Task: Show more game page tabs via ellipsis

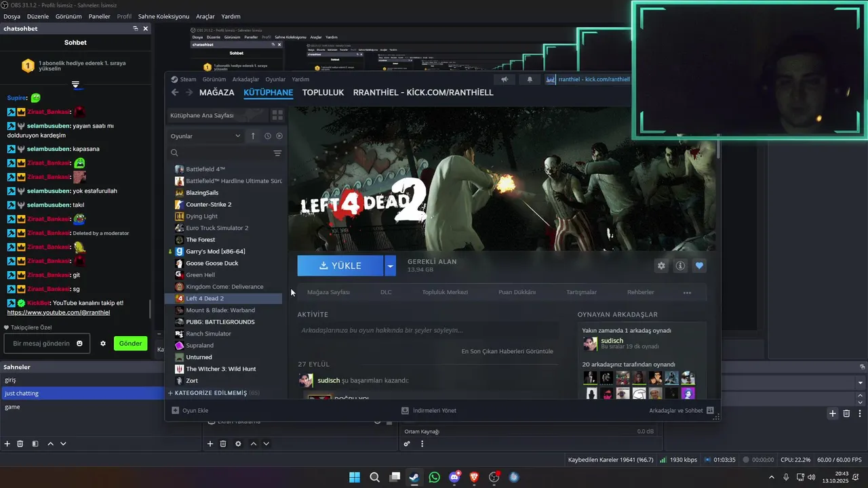Action: [687, 293]
